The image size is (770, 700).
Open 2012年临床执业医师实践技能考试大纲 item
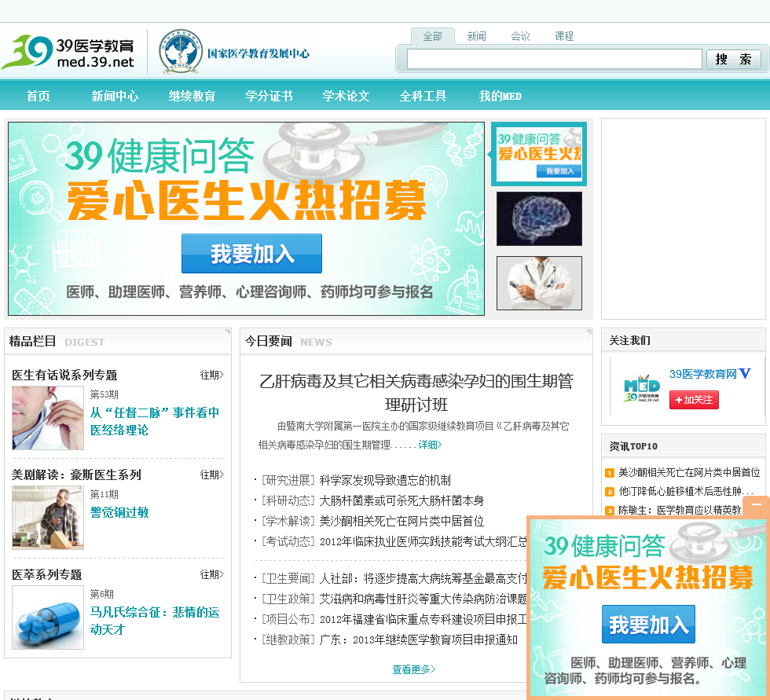click(423, 541)
